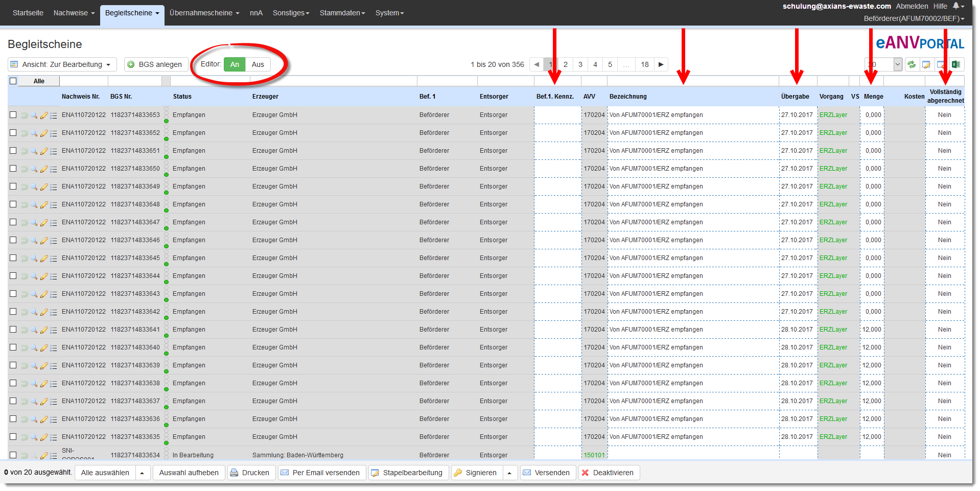Magnifier icon on row 11823714833640
The width and height of the screenshot is (980, 491).
[34, 348]
